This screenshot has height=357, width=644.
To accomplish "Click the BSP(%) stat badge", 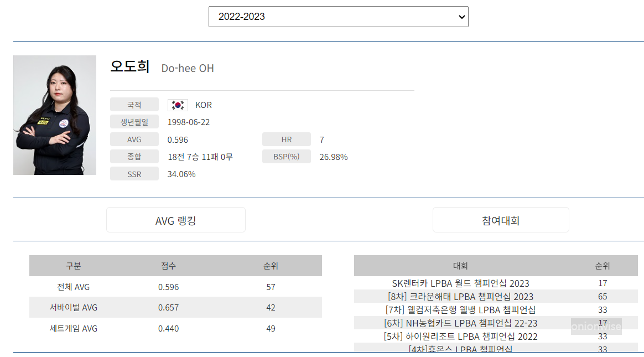I will (286, 156).
